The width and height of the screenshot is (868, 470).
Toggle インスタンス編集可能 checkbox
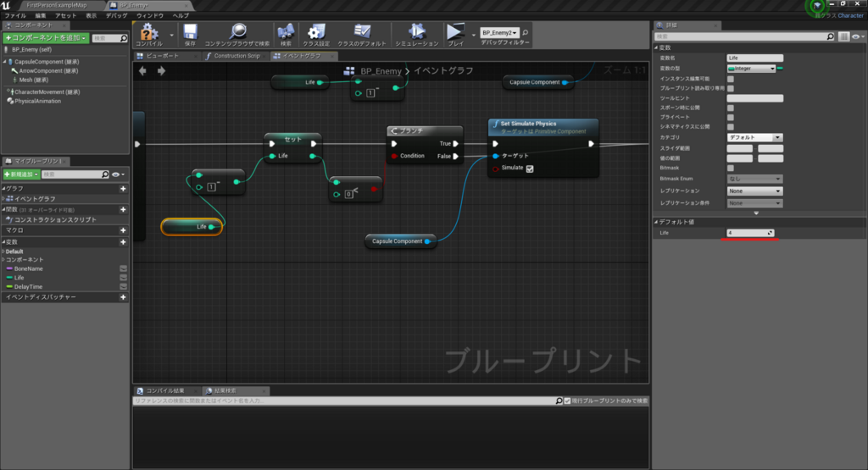click(730, 79)
